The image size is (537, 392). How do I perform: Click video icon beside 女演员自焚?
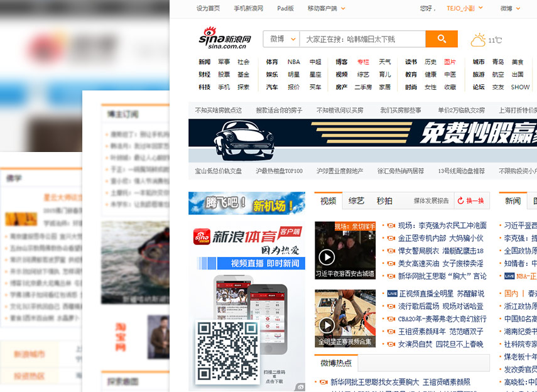click(391, 344)
